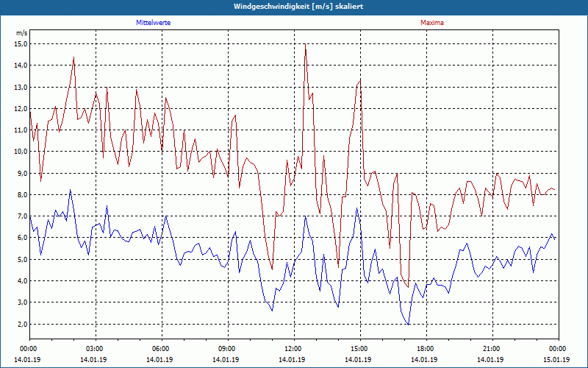
Task: Select the 4,0 y-axis value
Action: click(23, 280)
